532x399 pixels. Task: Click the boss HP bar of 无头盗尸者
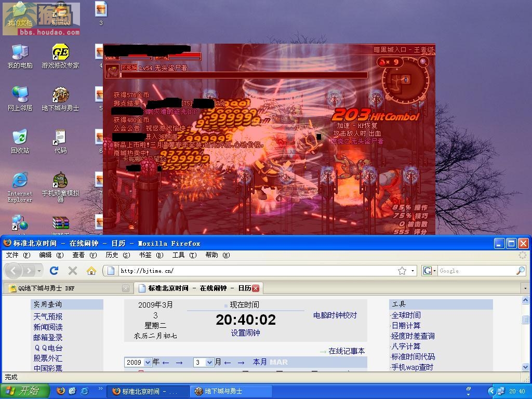pyautogui.click(x=243, y=75)
